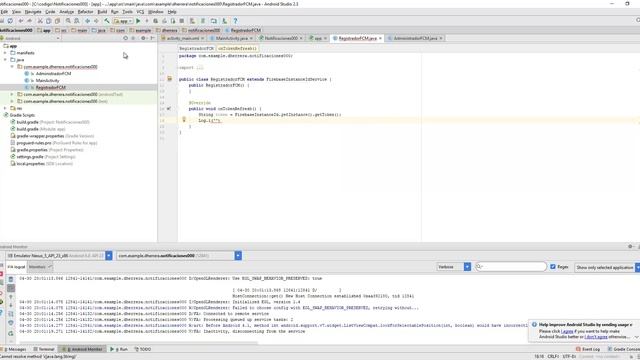Switch to activity_main.xml editor tab
Viewport: 640px width, 360px height.
(182, 38)
